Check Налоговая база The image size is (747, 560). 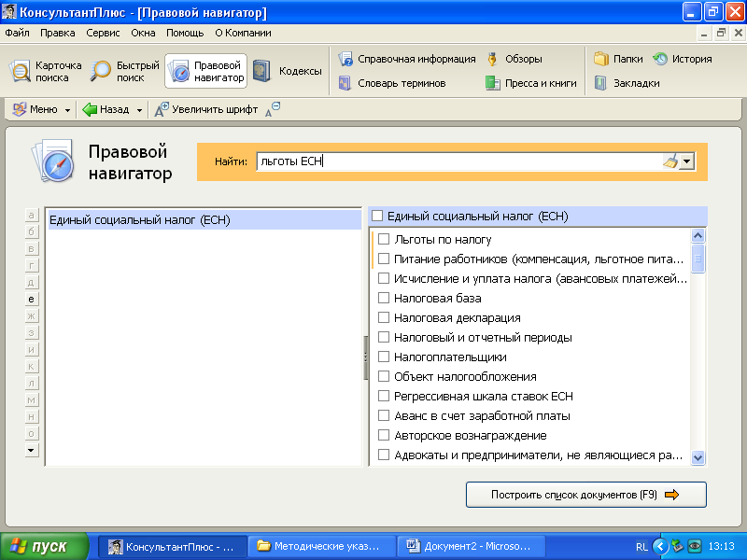(x=384, y=298)
